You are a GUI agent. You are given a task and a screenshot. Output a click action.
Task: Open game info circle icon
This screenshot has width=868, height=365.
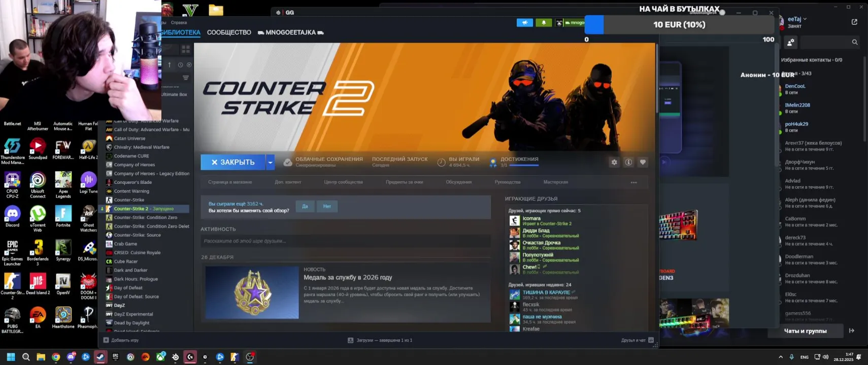628,162
